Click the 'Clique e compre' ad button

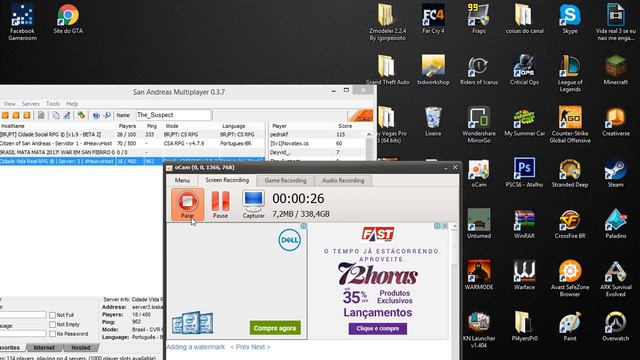tap(378, 329)
